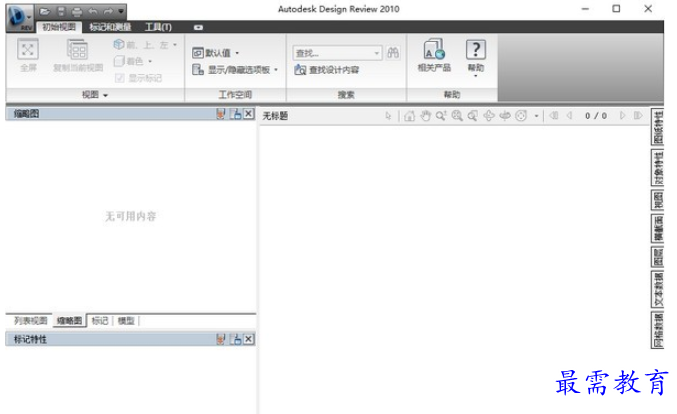This screenshot has height=414, width=677.
Task: Open the 图纸特性 side panel tab
Action: pos(658,127)
